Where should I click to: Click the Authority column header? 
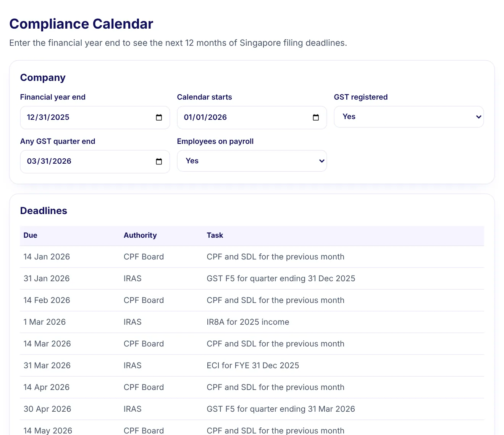(140, 235)
